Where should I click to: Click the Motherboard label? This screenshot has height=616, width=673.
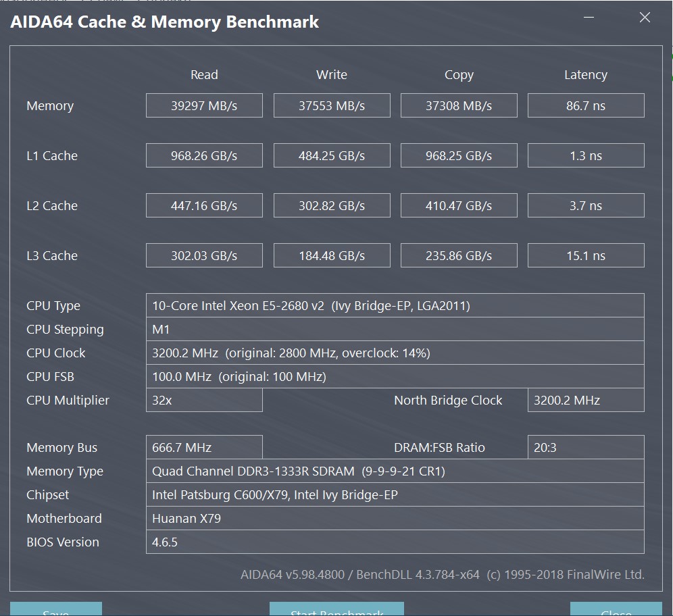pyautogui.click(x=64, y=518)
